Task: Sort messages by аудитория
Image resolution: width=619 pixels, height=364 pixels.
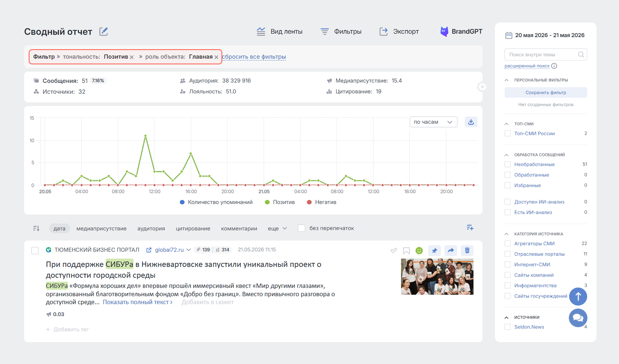Action: pos(151,229)
